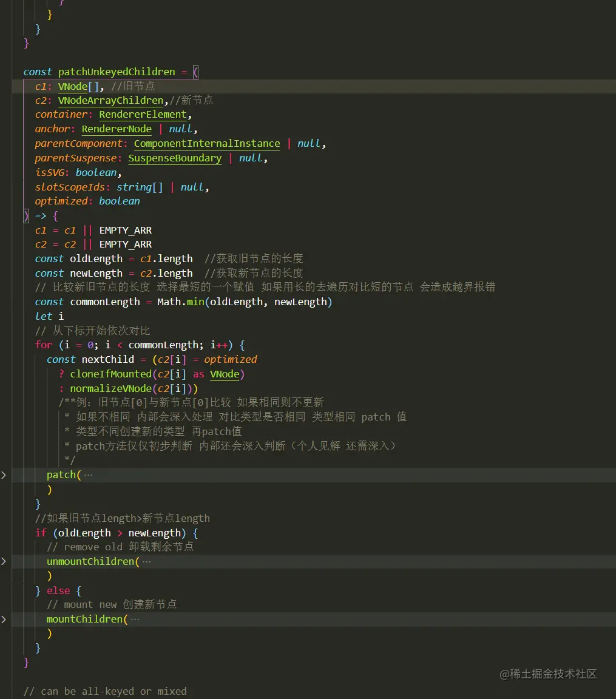Click the arrow '=>' of the function
Screen dimensions: 616x699
tap(41, 216)
